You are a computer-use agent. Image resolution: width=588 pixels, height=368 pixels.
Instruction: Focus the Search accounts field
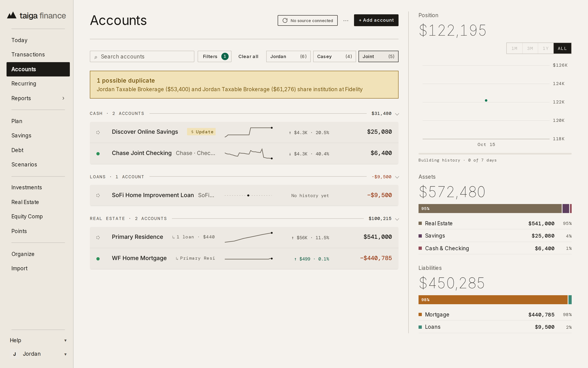tap(142, 56)
